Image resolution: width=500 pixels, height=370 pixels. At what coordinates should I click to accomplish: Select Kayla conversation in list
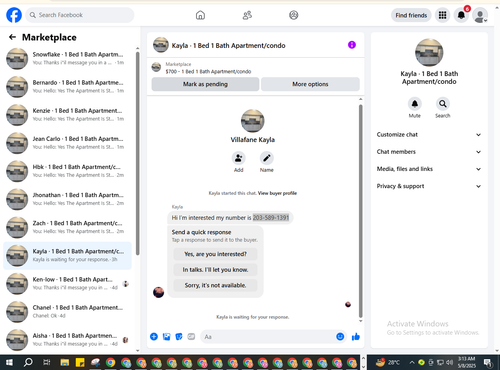coord(67,255)
